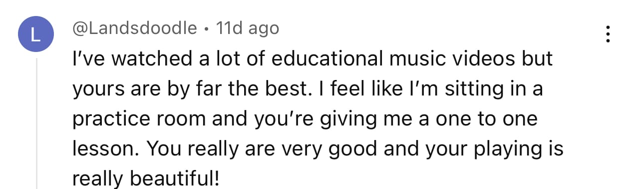Image resolution: width=644 pixels, height=189 pixels.
Task: Click the purple L profile avatar
Action: click(34, 34)
